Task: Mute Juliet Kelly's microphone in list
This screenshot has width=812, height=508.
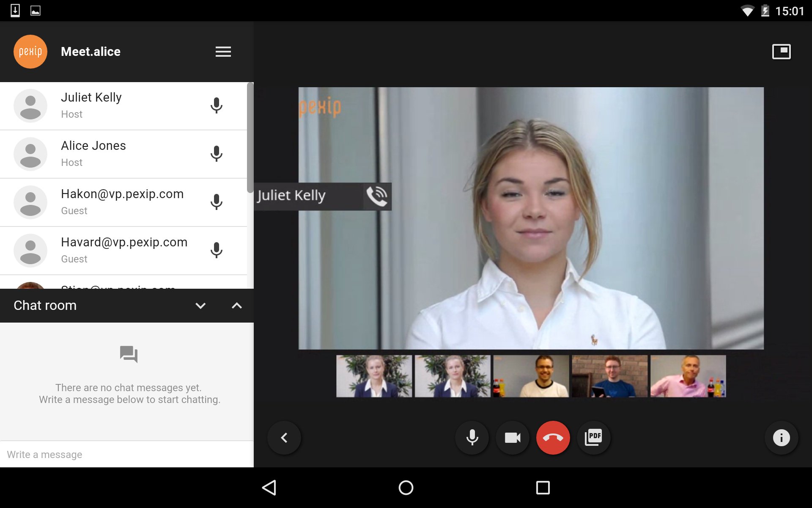Action: coord(216,105)
